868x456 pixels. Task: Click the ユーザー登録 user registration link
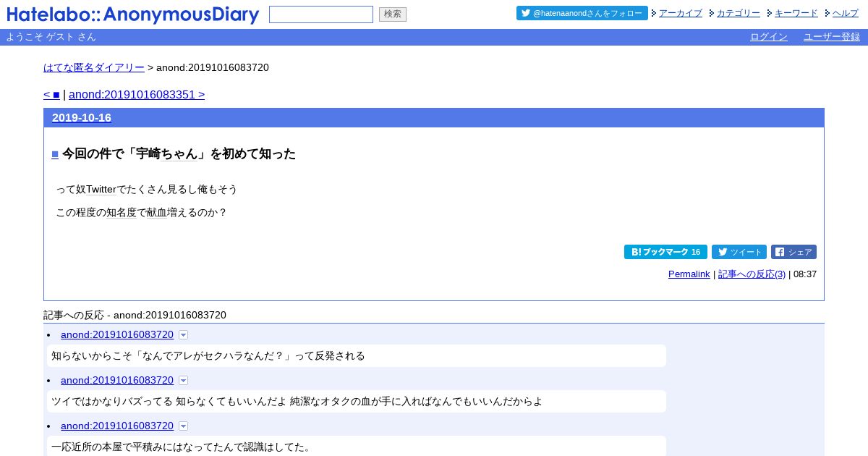(832, 37)
